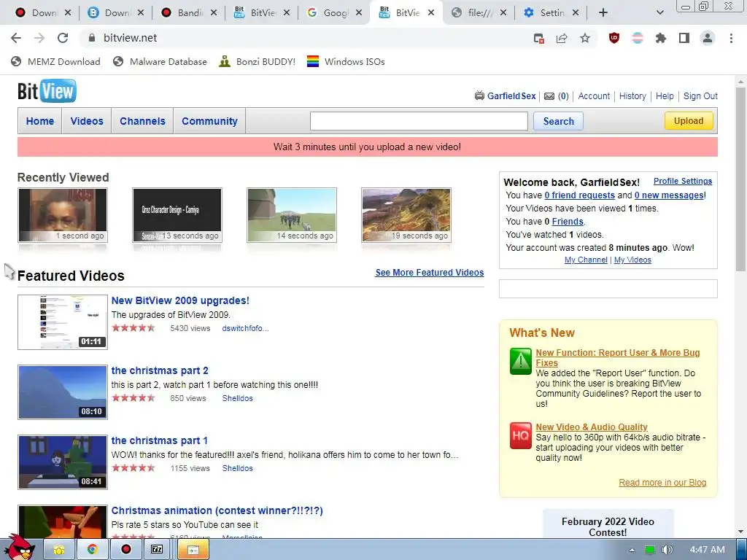Image resolution: width=747 pixels, height=560 pixels.
Task: Open the new tab plus button
Action: (603, 13)
